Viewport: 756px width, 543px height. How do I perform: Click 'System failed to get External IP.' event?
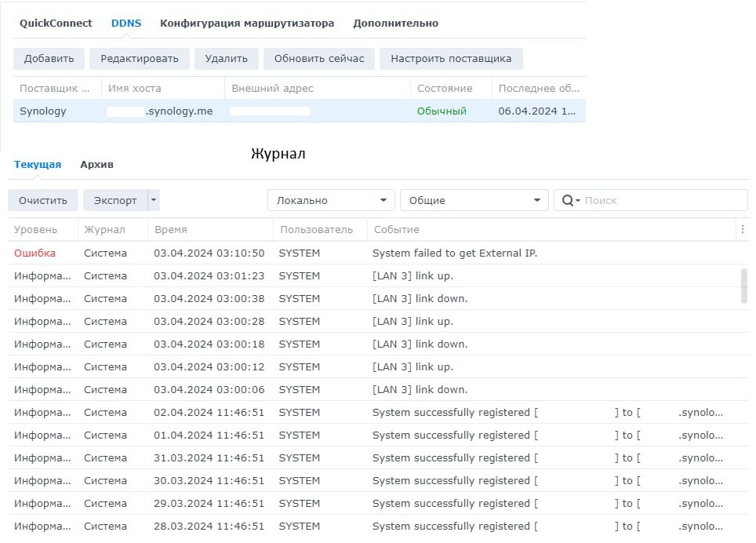click(x=455, y=253)
